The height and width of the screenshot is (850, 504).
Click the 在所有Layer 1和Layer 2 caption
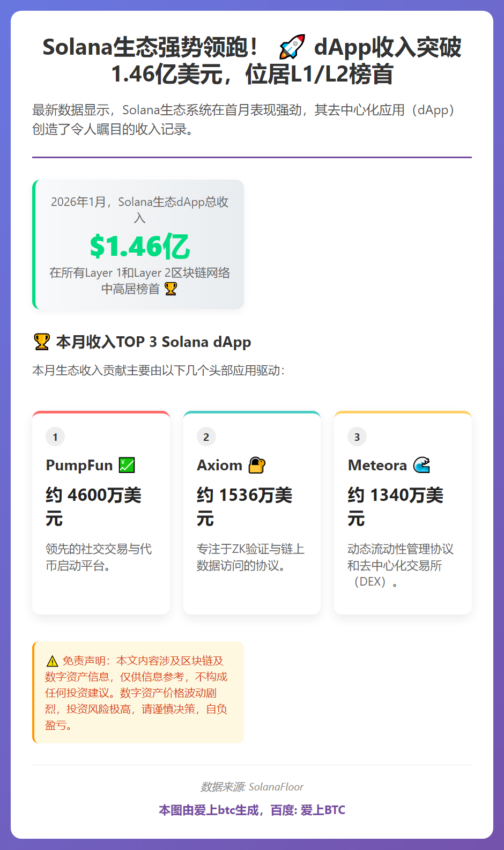click(x=139, y=281)
